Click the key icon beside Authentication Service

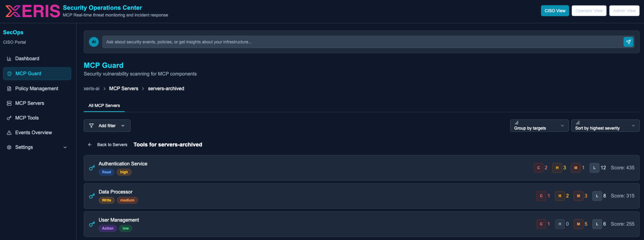coord(92,168)
